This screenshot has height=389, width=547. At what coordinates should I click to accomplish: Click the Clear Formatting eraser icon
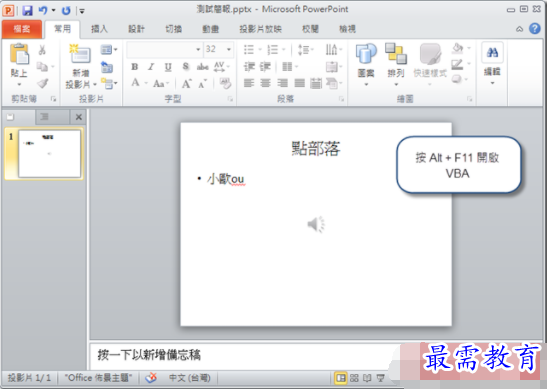pyautogui.click(x=225, y=83)
